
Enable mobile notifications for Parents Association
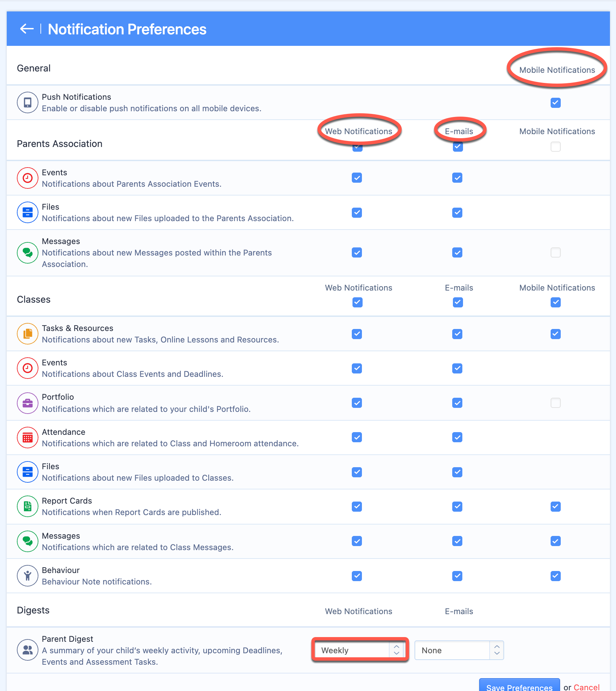coord(555,147)
